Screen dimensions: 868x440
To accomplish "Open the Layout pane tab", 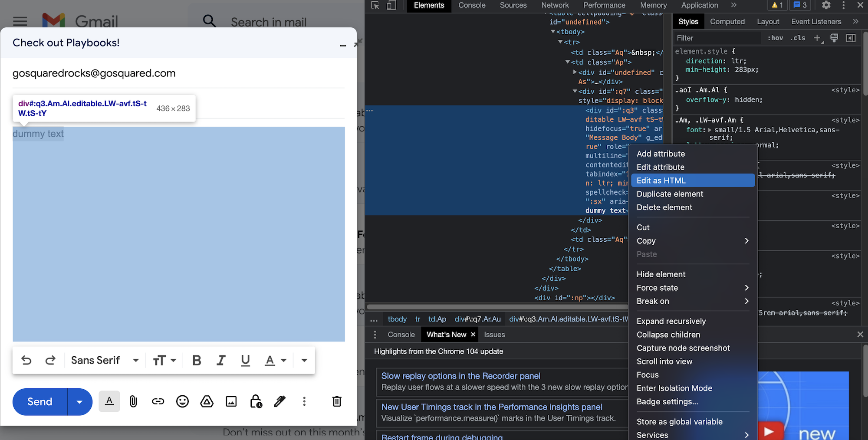I will 768,22.
